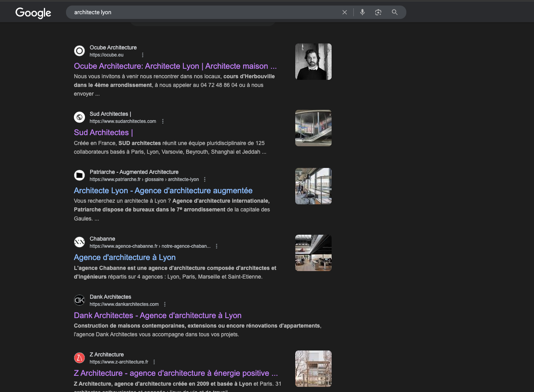Click 'Patriarche - Augmented Architecture' site name
Image resolution: width=534 pixels, height=392 pixels.
(x=134, y=172)
